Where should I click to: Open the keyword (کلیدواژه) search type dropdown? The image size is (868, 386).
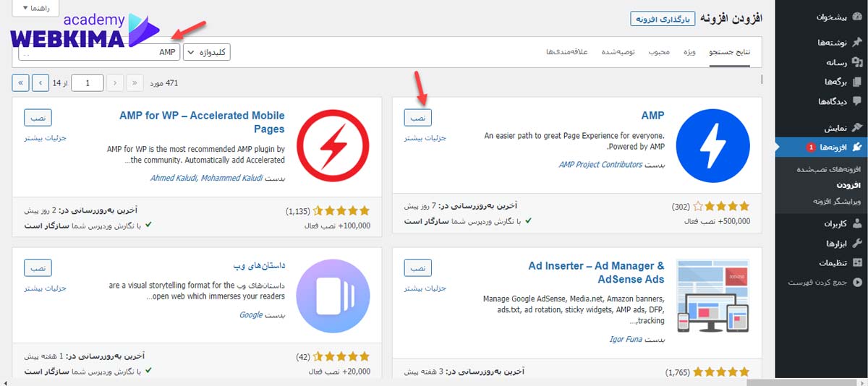click(x=207, y=52)
